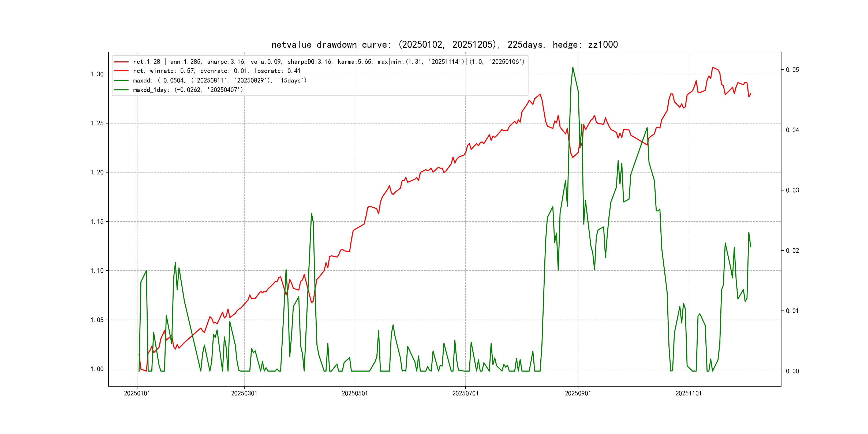
Task: Click the 20250301 x-axis date label
Action: 244,393
